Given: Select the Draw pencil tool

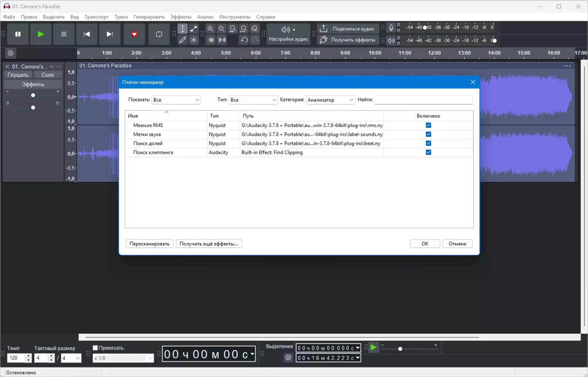Looking at the screenshot, I should (182, 40).
